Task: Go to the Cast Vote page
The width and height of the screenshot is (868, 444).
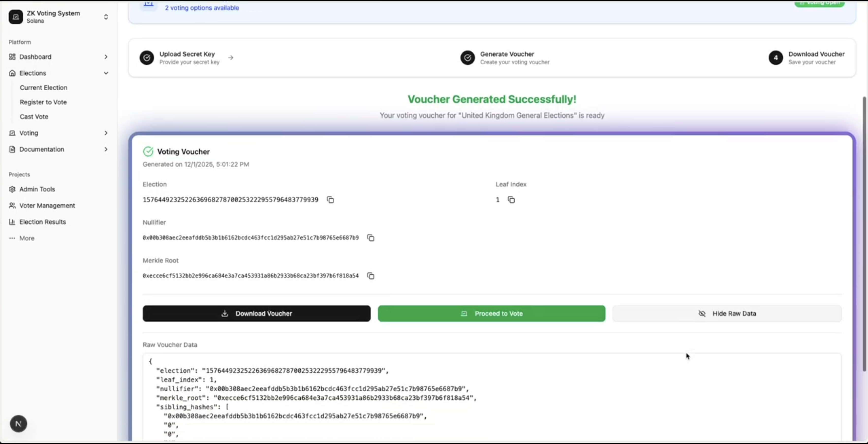Action: tap(34, 117)
